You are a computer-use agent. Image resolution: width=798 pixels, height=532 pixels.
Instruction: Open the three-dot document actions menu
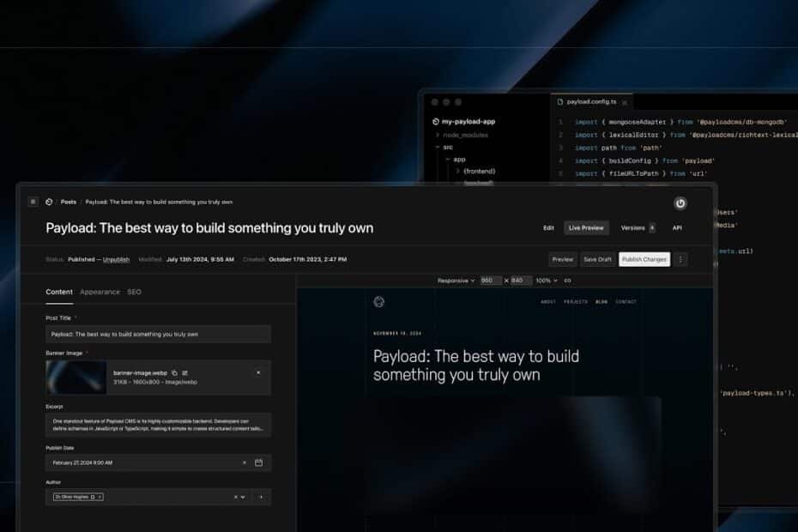(680, 260)
